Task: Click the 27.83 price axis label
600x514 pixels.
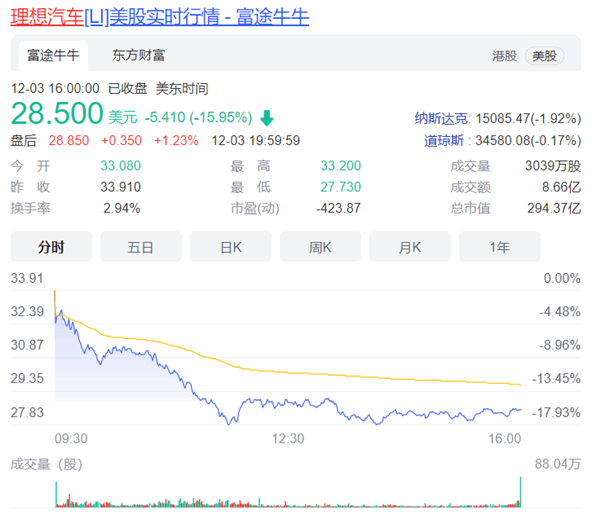Action: coord(27,413)
